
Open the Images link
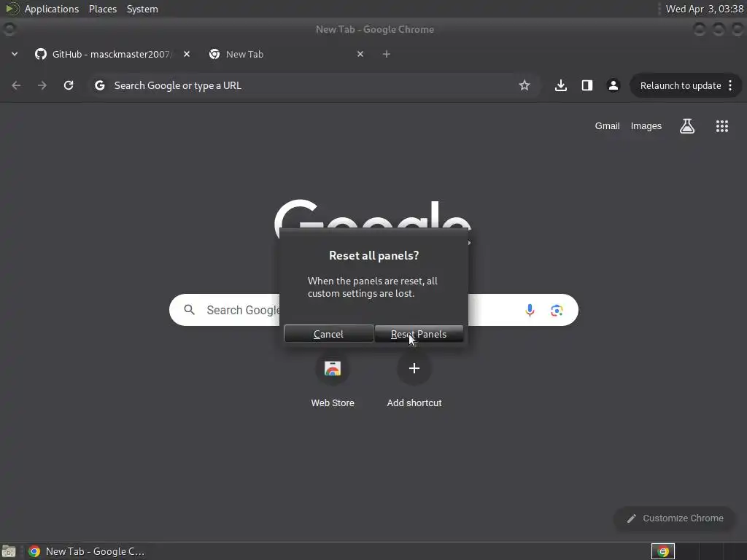tap(646, 125)
